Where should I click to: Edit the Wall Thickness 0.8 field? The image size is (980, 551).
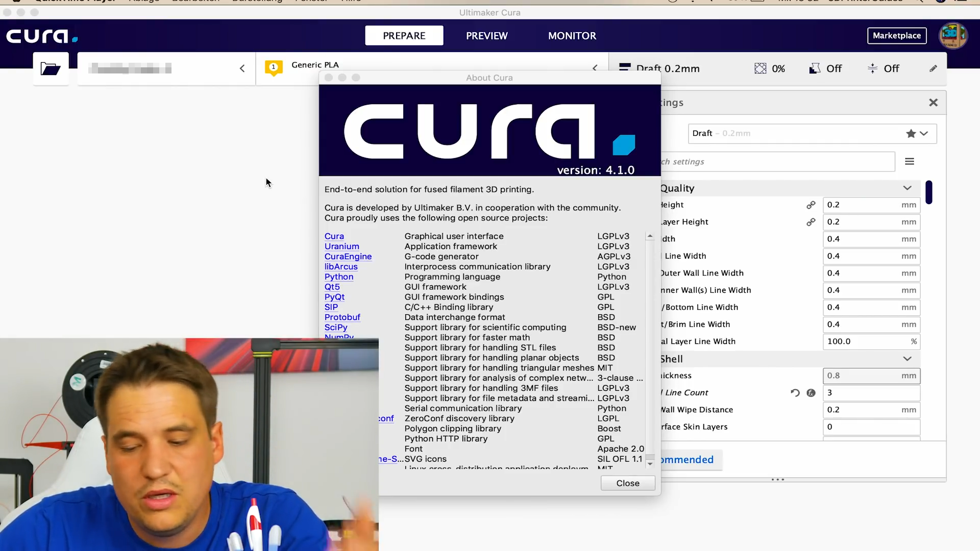point(871,376)
